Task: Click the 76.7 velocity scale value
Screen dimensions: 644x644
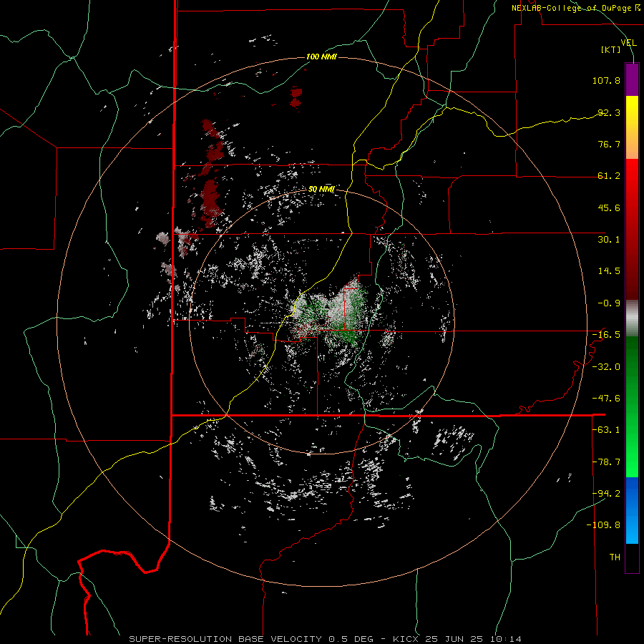Action: tap(609, 144)
